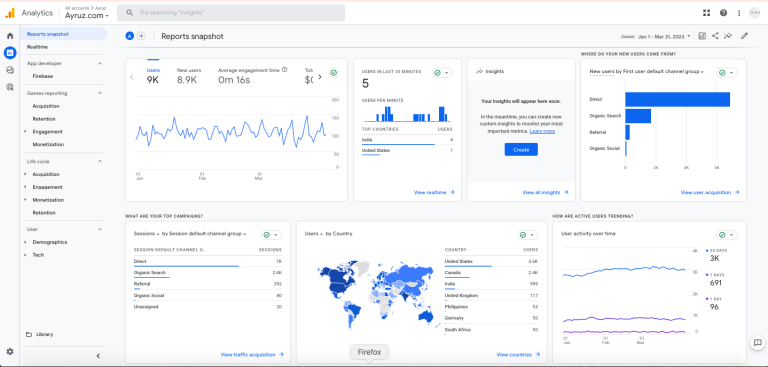
Task: Open Users metric dropdown in Country card
Action: pos(313,234)
